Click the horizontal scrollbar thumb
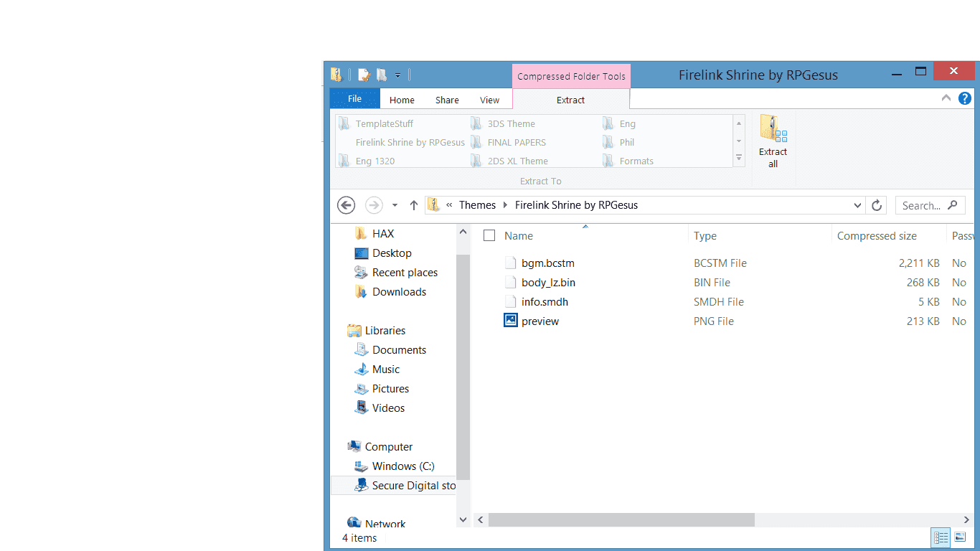Screen dimensions: 980x551 click(x=621, y=519)
